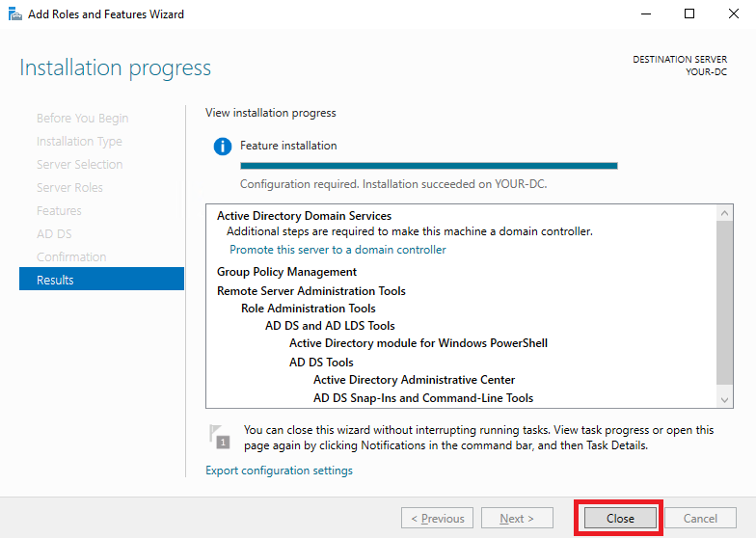
Task: Click the Installation progress heading
Action: [116, 67]
